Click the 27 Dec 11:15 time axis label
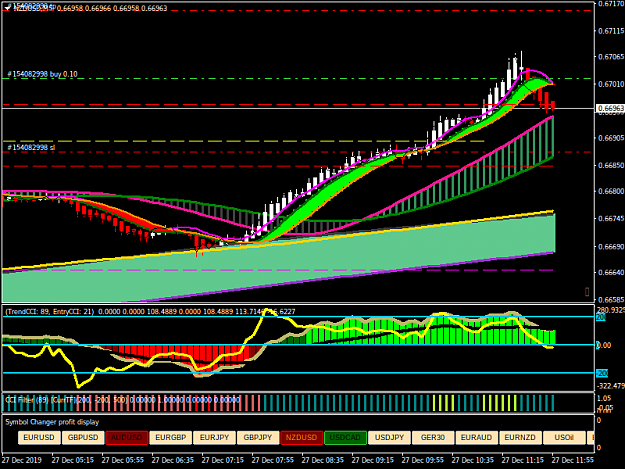Viewport: 625px width, 469px height. coord(523,460)
